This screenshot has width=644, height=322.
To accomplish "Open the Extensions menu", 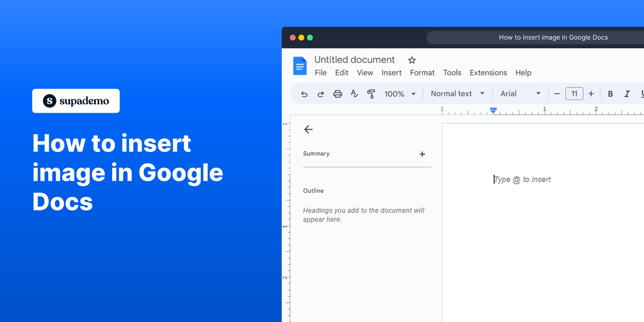I will tap(488, 72).
